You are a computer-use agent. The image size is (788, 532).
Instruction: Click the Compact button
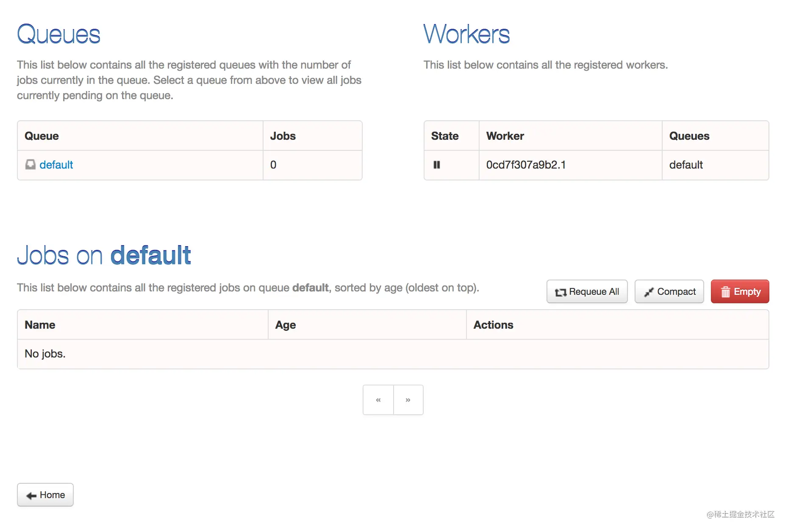[669, 291]
